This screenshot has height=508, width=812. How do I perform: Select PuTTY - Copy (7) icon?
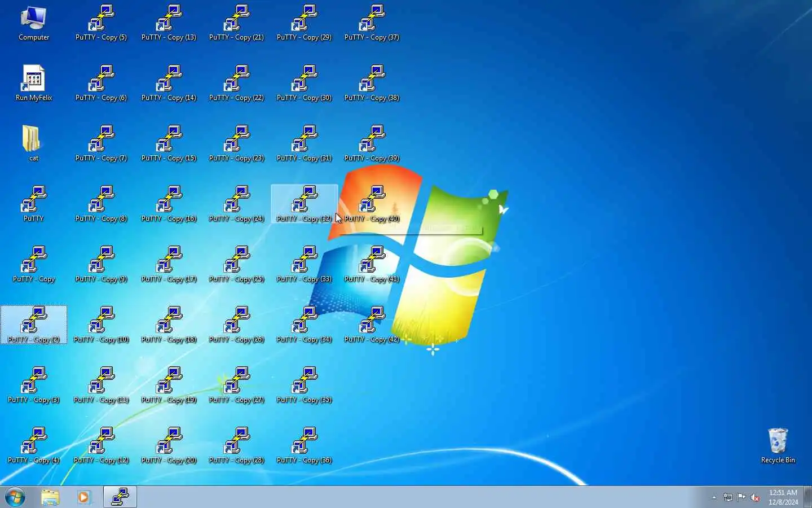coord(101,144)
